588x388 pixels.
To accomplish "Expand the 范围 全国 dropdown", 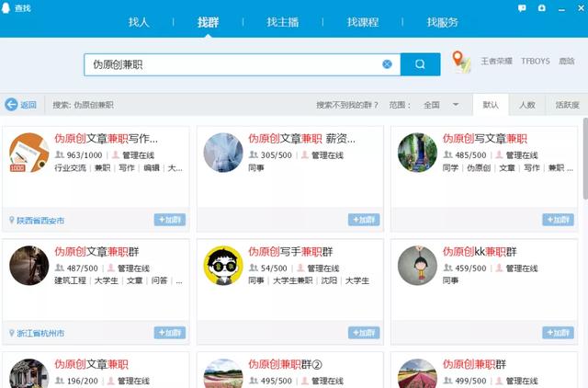I will [455, 105].
